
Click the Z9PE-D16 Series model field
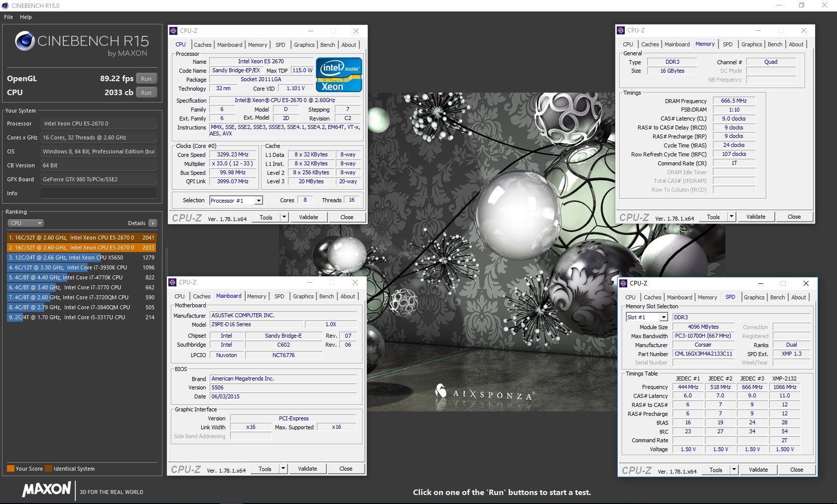(x=257, y=324)
